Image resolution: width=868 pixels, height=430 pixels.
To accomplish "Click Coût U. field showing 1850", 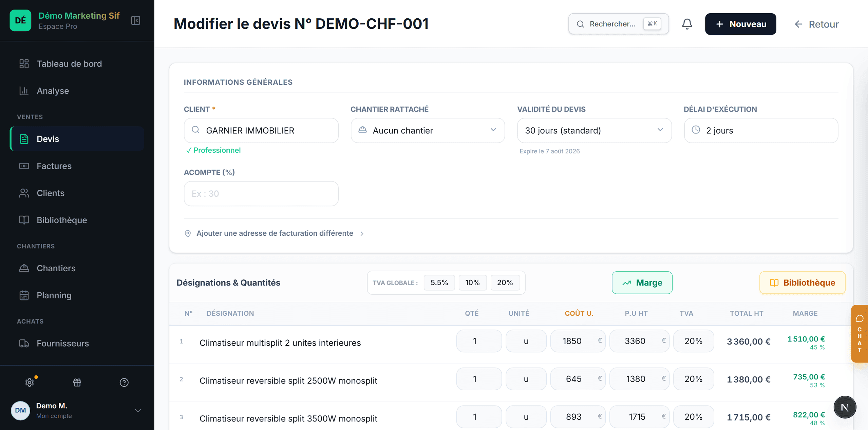I will tap(578, 341).
